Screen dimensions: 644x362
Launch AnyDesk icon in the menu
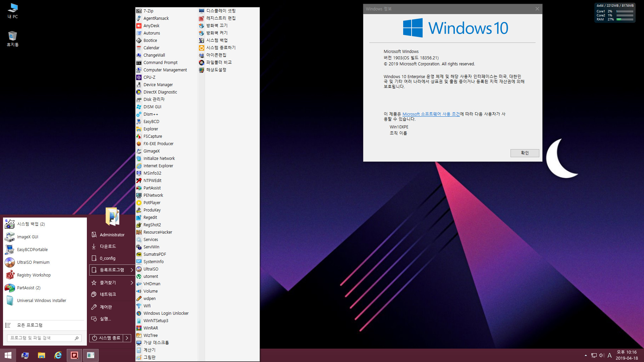139,26
